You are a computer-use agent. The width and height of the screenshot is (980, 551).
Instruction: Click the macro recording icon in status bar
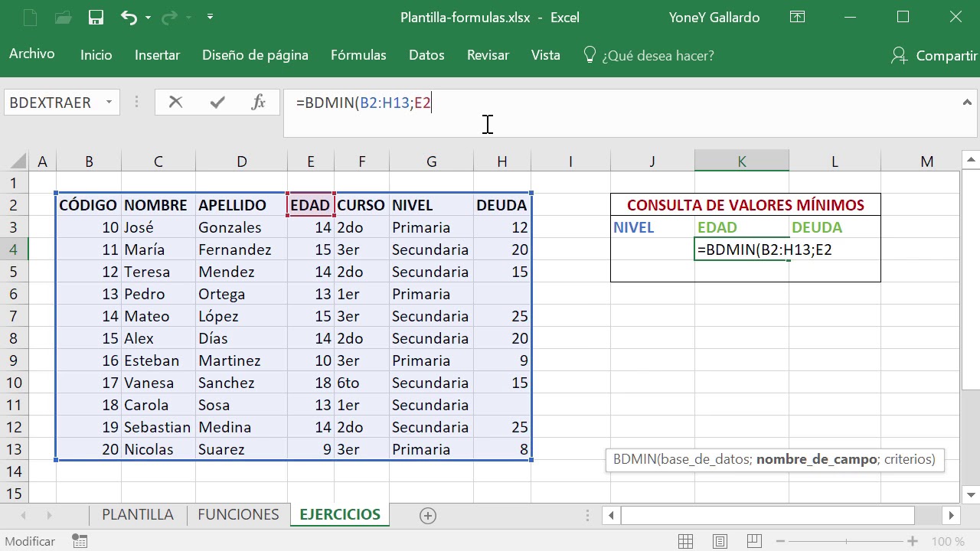tap(80, 541)
